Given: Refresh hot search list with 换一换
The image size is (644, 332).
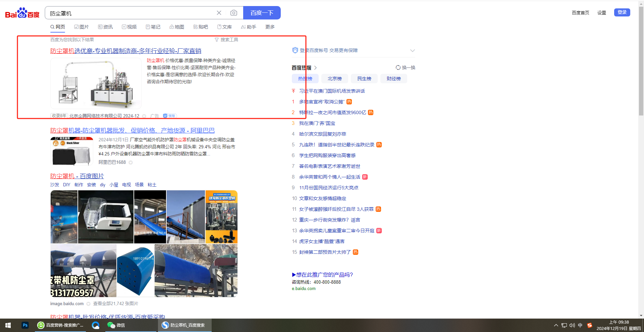Looking at the screenshot, I should point(406,67).
